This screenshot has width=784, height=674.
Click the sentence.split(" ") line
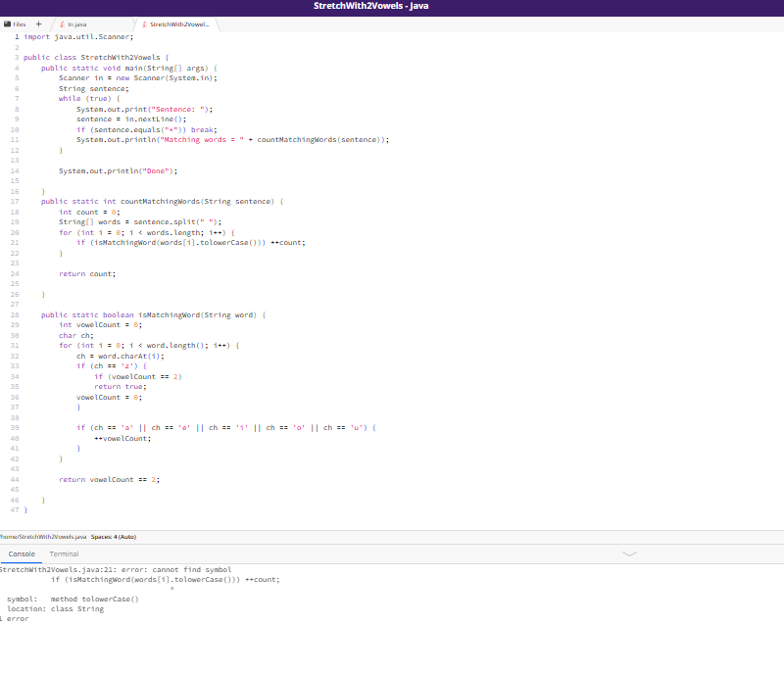140,222
